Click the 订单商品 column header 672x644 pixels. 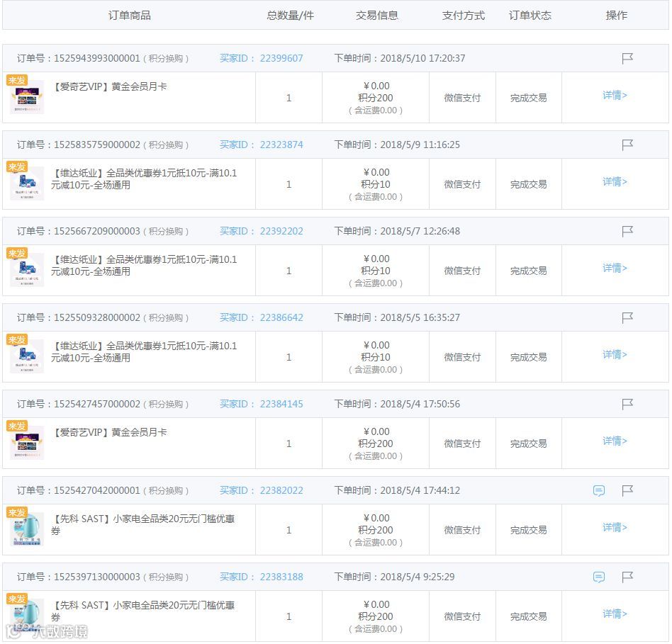click(x=130, y=16)
